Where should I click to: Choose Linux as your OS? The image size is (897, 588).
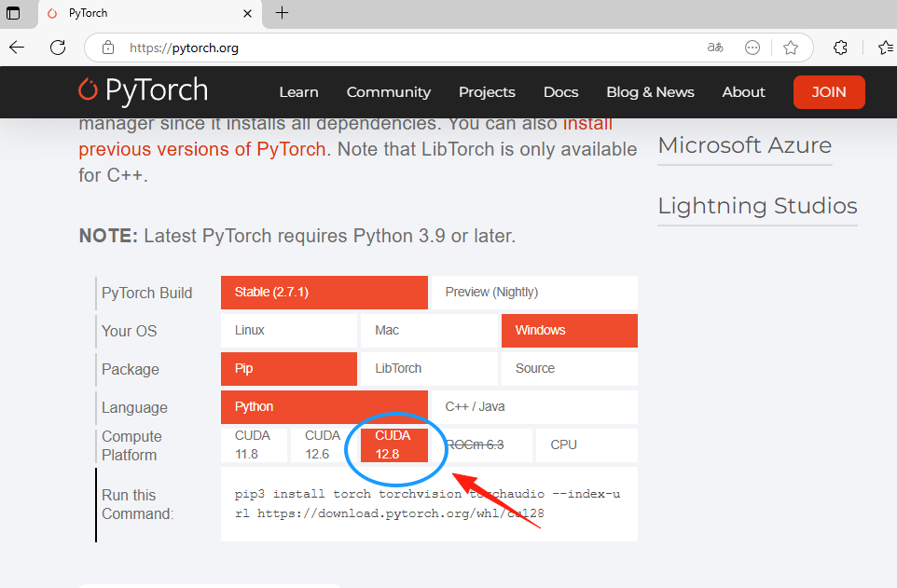point(288,331)
